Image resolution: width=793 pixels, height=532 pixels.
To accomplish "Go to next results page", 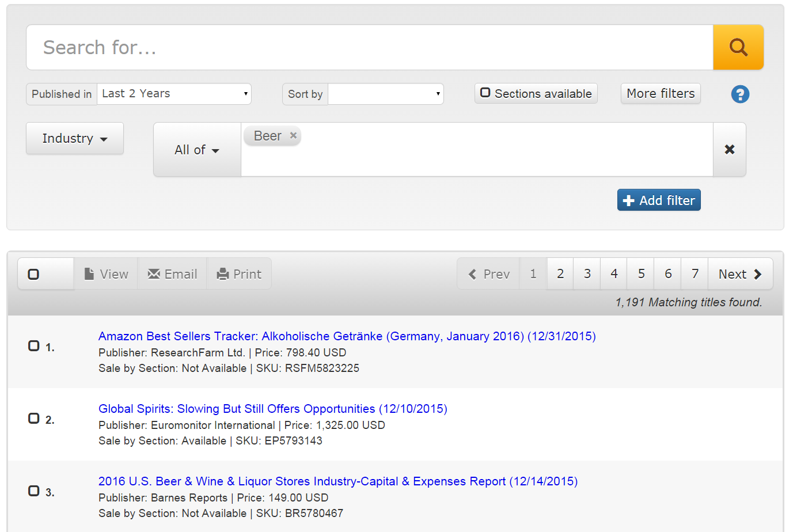I will tap(739, 274).
